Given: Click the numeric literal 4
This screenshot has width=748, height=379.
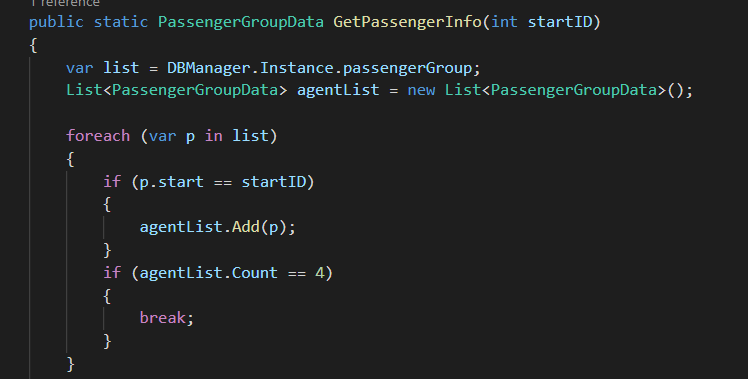Looking at the screenshot, I should pos(320,273).
